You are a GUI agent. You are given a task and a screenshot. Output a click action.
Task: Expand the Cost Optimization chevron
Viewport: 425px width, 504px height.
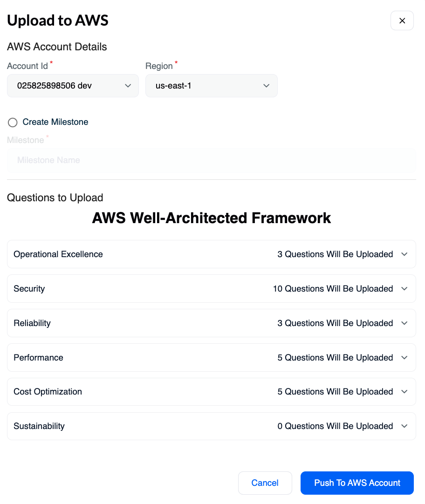click(404, 391)
